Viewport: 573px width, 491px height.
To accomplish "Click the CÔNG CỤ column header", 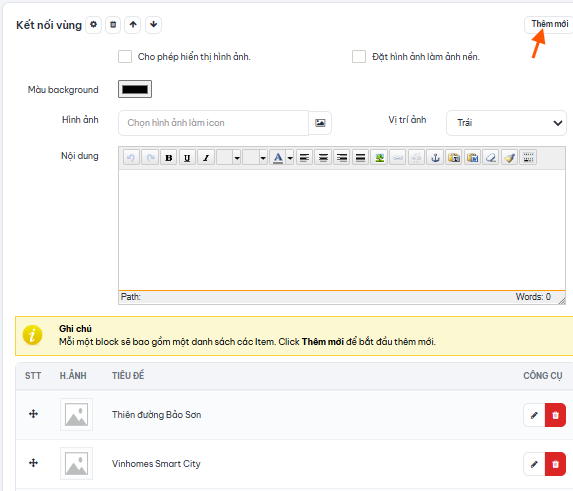I will 543,376.
